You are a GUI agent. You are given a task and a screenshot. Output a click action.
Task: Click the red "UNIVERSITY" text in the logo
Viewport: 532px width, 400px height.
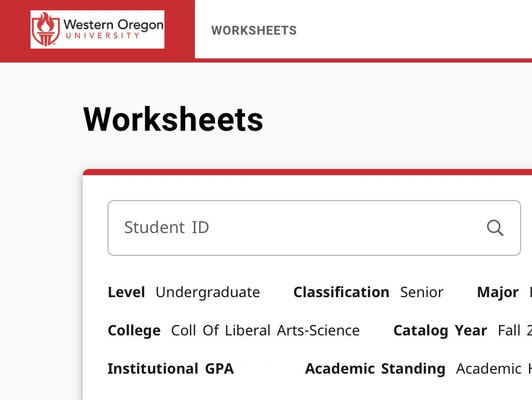click(x=102, y=36)
